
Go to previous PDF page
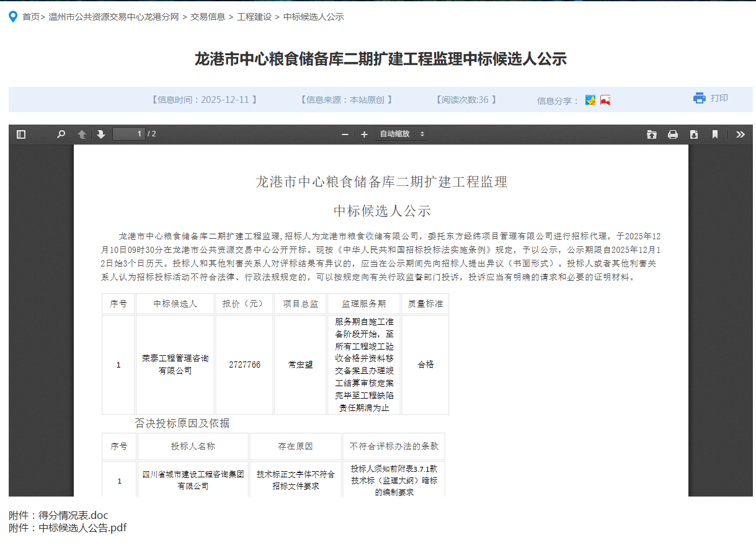coord(82,135)
